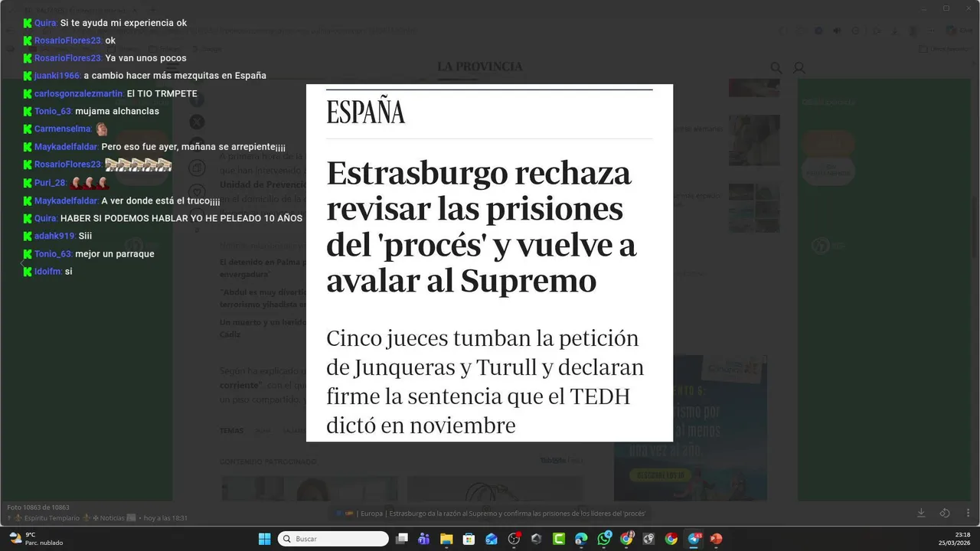Click the message 'A ver donde está el truco'
Image resolution: width=980 pixels, height=551 pixels.
(x=161, y=201)
